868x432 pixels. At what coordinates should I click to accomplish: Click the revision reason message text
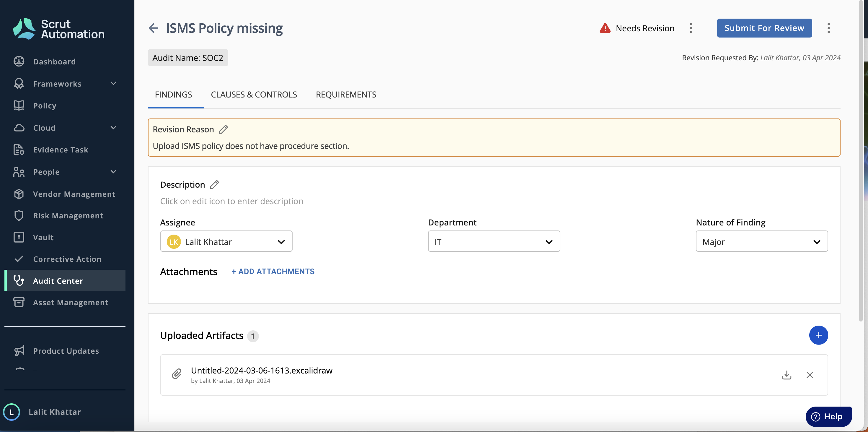(251, 146)
